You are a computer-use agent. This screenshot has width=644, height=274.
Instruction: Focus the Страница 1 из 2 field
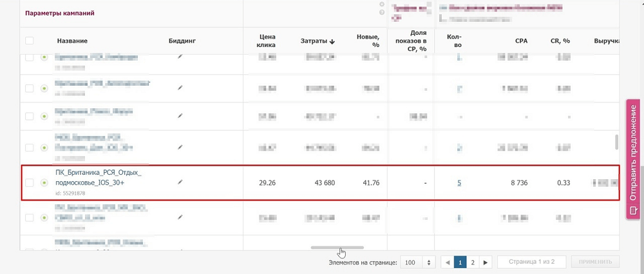point(531,262)
